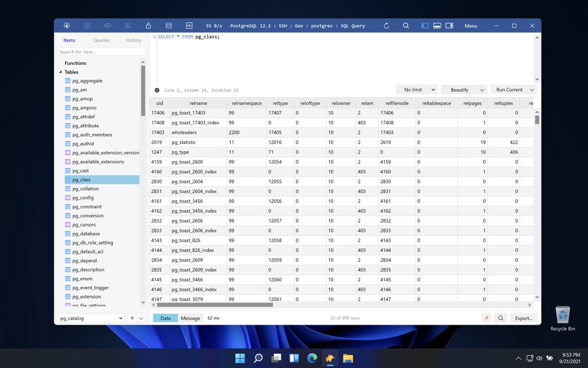Viewport: 588px width, 368px height.
Task: Open the Windows Start menu
Action: click(x=240, y=358)
